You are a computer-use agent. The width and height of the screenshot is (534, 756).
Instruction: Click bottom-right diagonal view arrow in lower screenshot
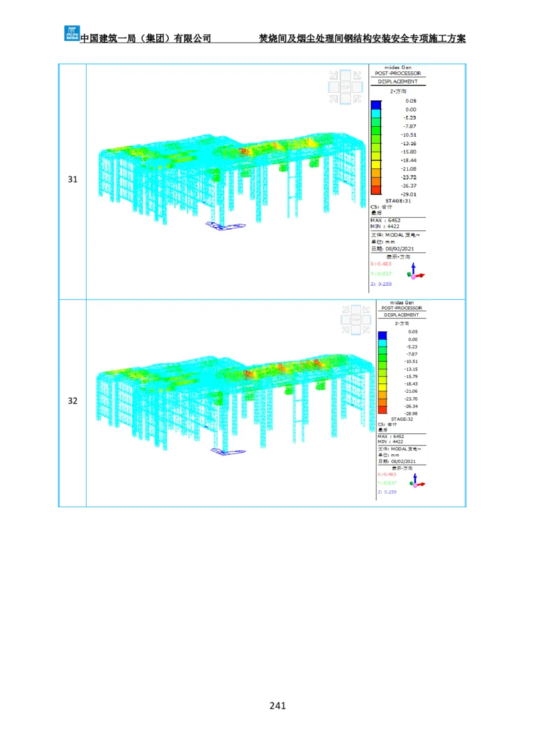coord(367,331)
